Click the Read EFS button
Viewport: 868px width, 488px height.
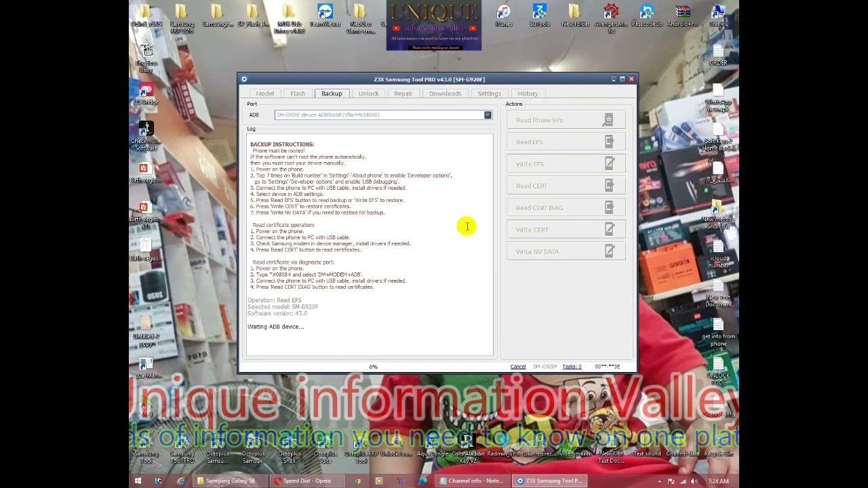click(x=566, y=142)
